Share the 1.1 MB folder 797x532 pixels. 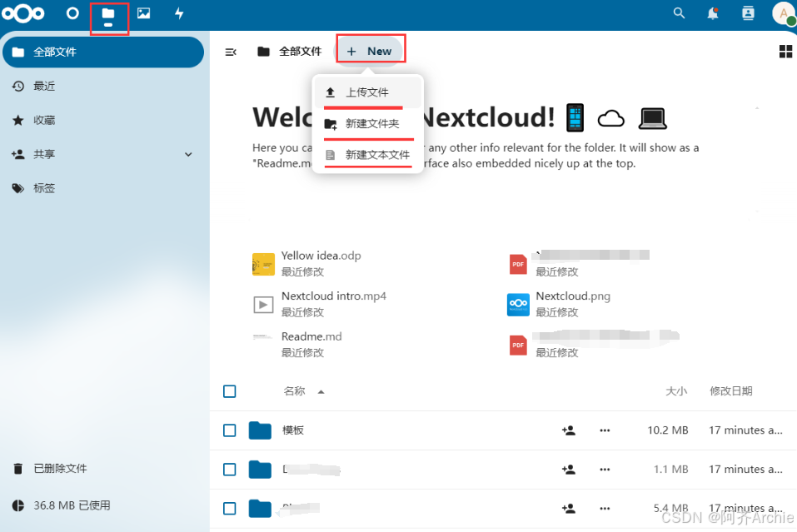[x=568, y=470]
